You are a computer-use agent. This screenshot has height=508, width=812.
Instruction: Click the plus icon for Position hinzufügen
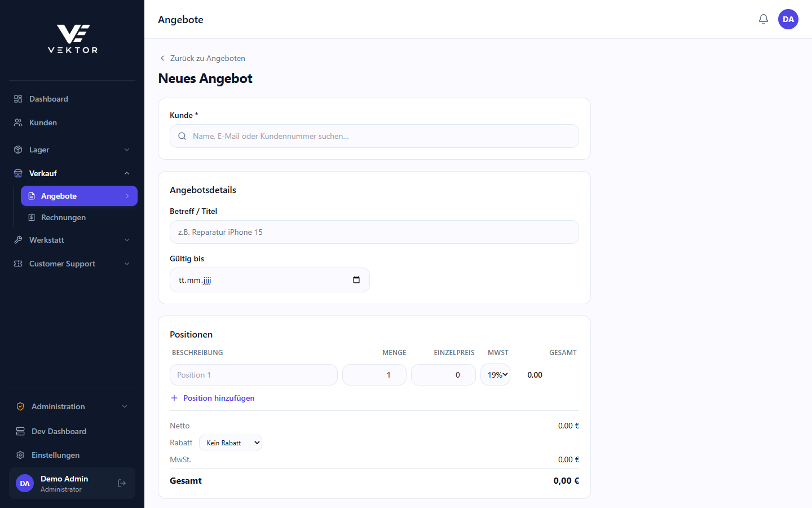174,398
